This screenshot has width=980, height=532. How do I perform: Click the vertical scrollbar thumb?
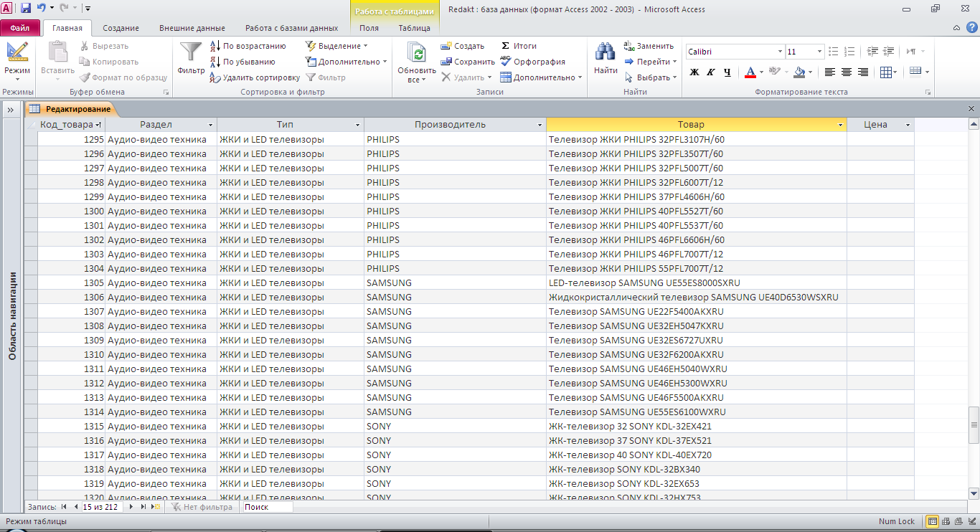point(974,424)
